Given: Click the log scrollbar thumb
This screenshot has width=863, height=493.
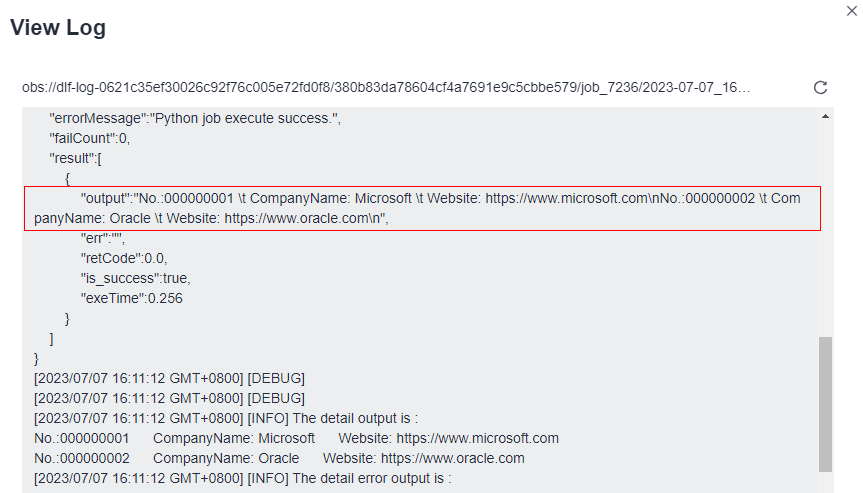Looking at the screenshot, I should (x=825, y=404).
